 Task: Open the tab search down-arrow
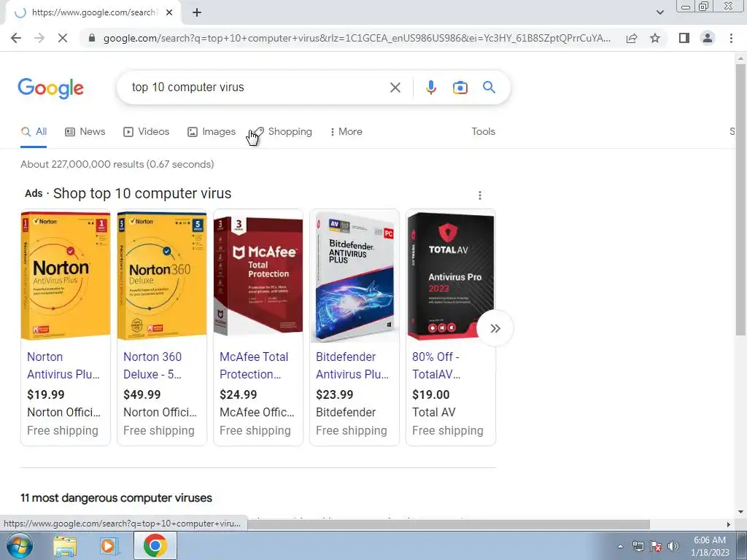[x=659, y=12]
